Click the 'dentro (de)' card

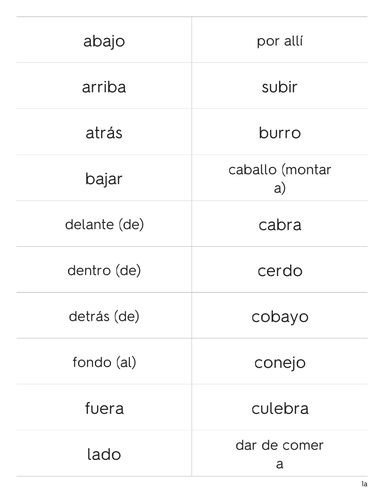104,270
